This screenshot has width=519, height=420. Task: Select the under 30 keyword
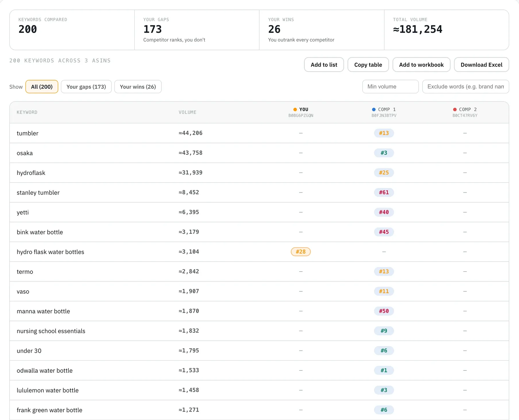pyautogui.click(x=29, y=351)
